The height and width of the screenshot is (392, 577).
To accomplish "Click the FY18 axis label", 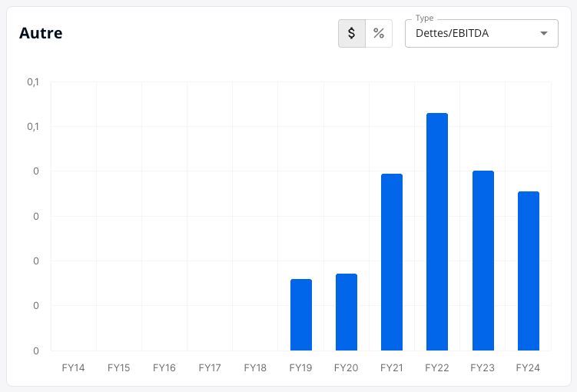I will [255, 367].
